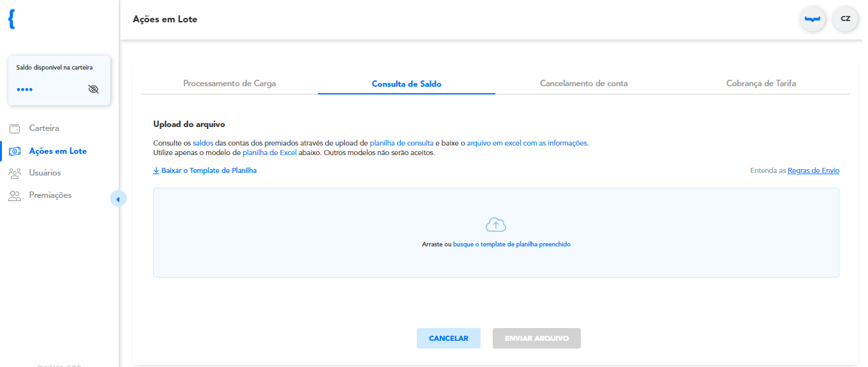Image resolution: width=868 pixels, height=367 pixels.
Task: Click Saldo disponível na carteira label
Action: (x=54, y=67)
